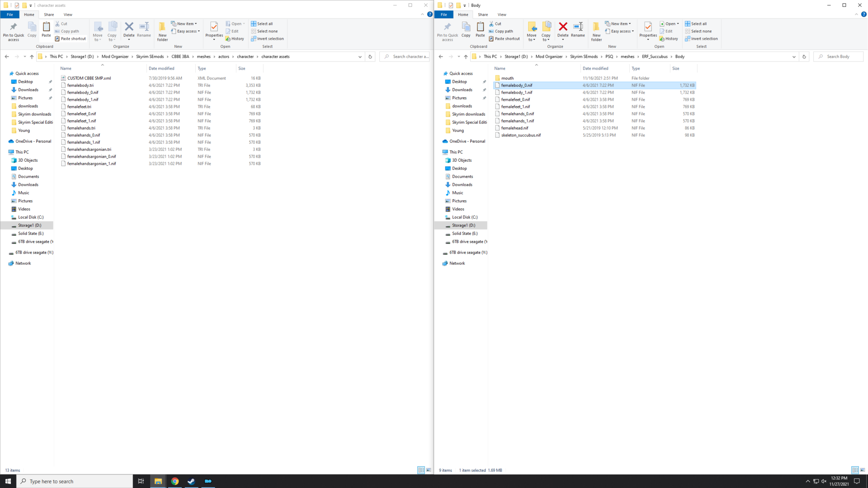Click Rename icon in Body window ribbon
This screenshot has height=488, width=868.
[x=578, y=30]
